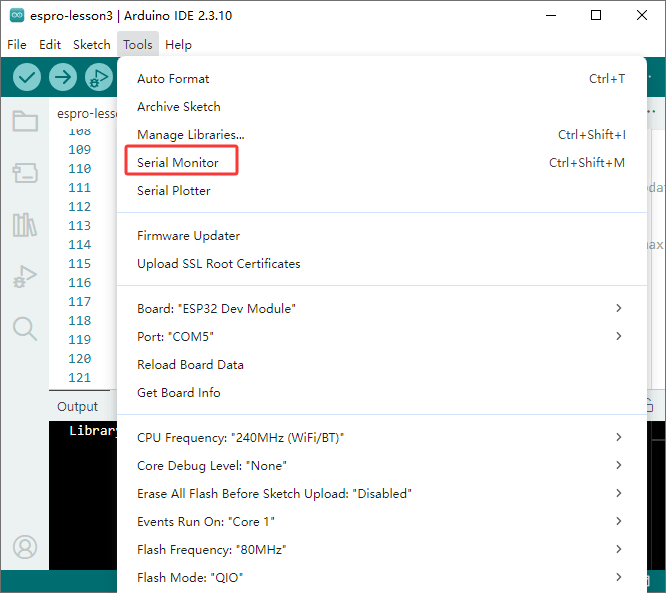Viewport: 666px width, 593px height.
Task: Click line number 112 in gutter
Action: pyautogui.click(x=79, y=206)
